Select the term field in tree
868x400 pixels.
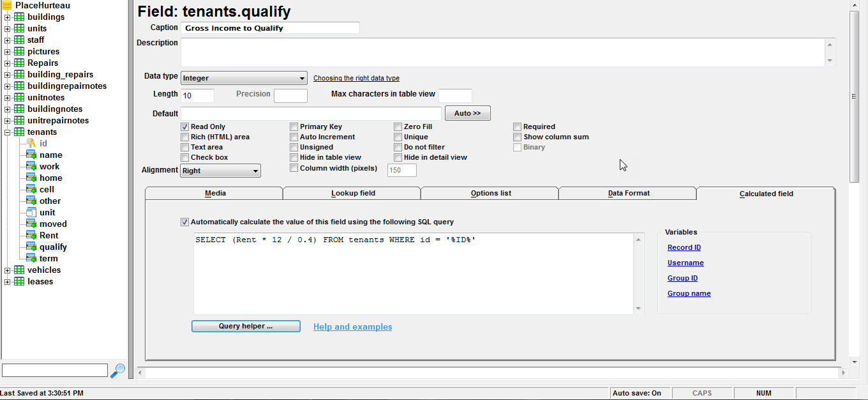coord(49,259)
